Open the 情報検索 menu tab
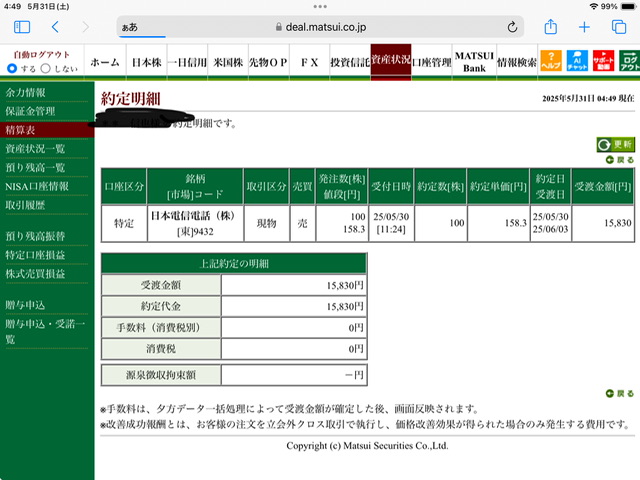Screen dimensions: 640x480 click(517, 62)
